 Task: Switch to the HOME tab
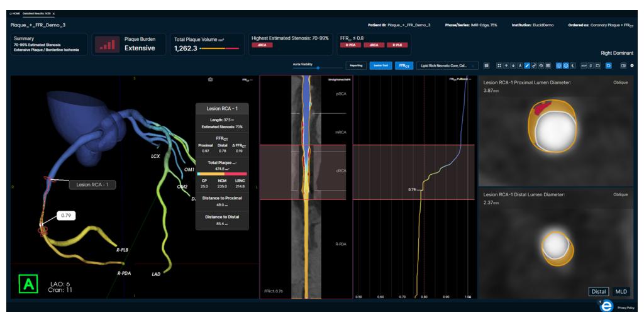click(x=16, y=14)
